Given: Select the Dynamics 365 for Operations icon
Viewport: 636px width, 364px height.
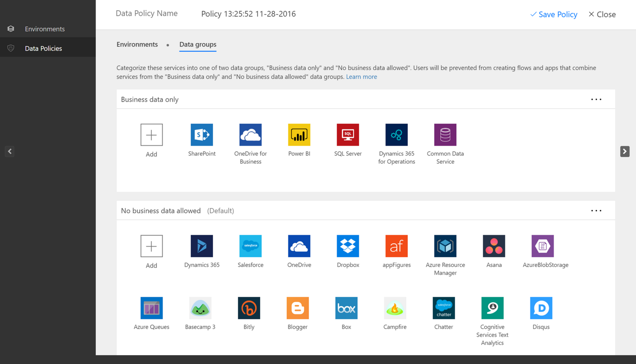Looking at the screenshot, I should pyautogui.click(x=397, y=135).
